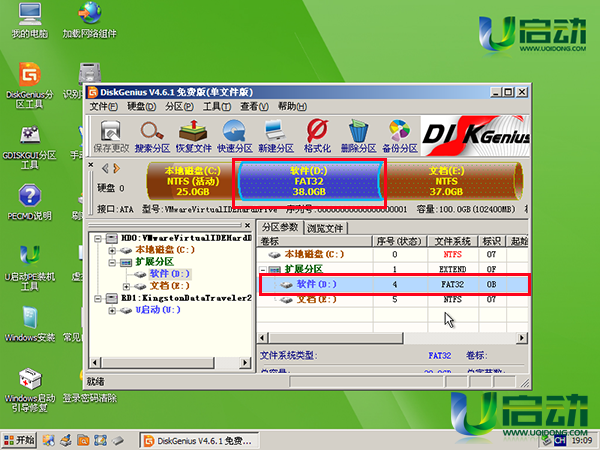The width and height of the screenshot is (600, 450).
Task: Open the 分区(P) menu
Action: pos(179,106)
